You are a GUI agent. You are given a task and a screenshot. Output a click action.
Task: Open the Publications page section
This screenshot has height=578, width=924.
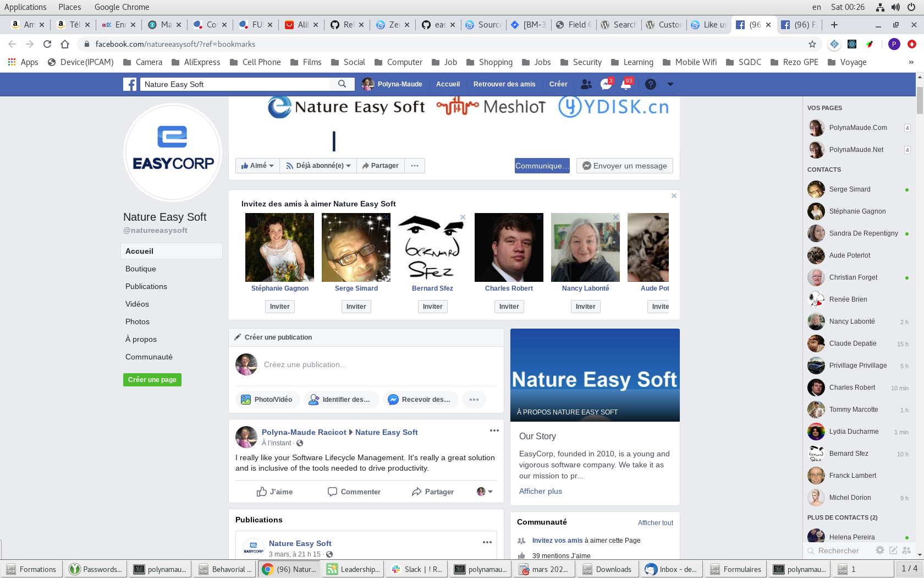146,286
